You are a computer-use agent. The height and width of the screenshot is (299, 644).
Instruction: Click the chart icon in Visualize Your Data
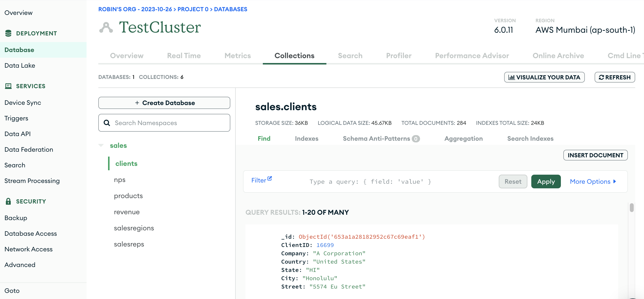click(x=511, y=77)
